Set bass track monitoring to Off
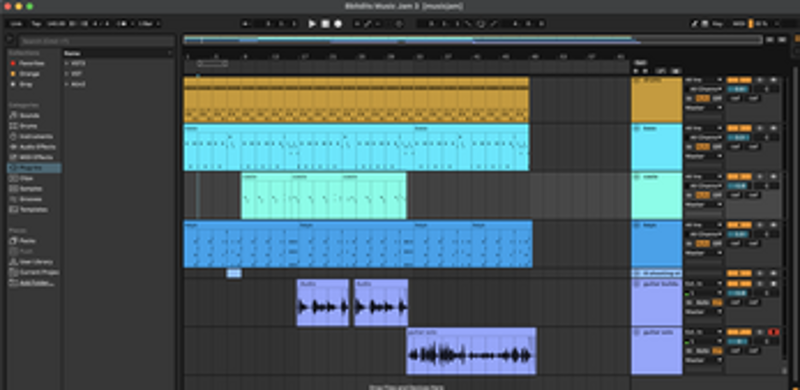This screenshot has height=390, width=800. (717, 147)
